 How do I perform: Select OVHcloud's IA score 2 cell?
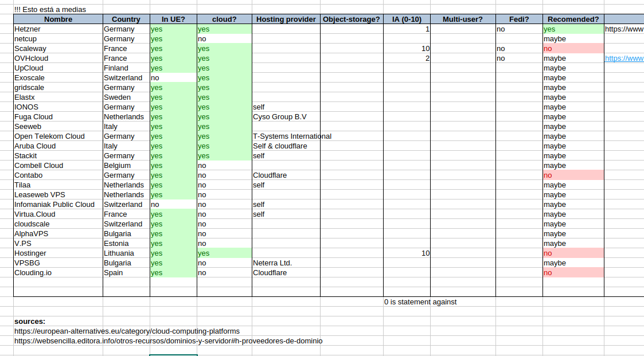click(x=407, y=58)
